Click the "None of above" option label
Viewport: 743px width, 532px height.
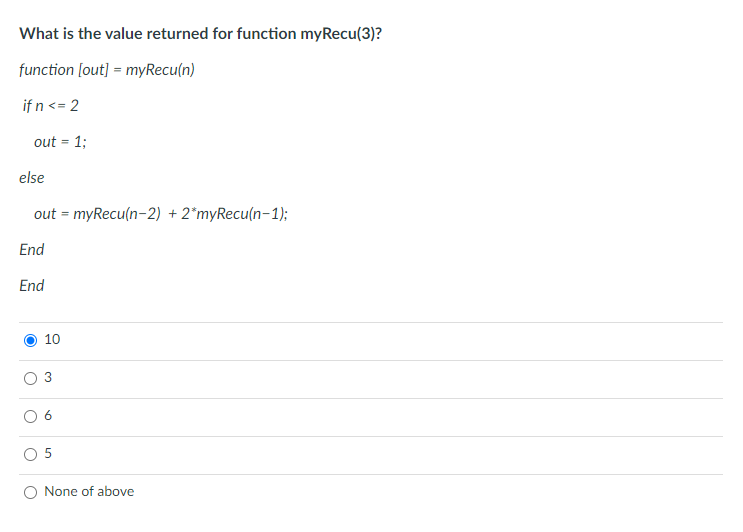point(89,491)
